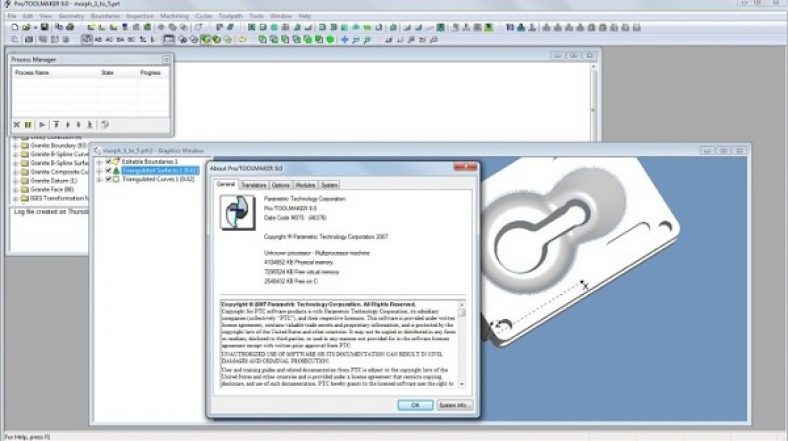Click the BA toolbar icon
This screenshot has width=788, height=441.
(120, 39)
